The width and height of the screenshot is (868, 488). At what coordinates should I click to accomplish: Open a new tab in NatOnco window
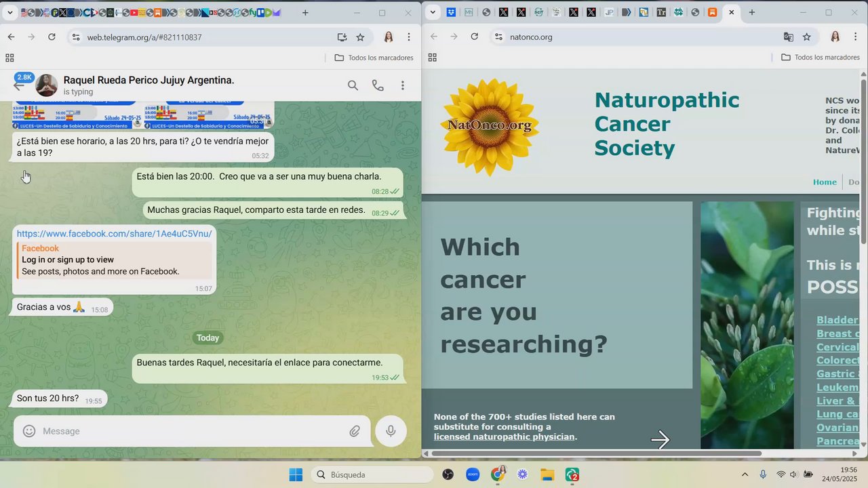(x=751, y=12)
